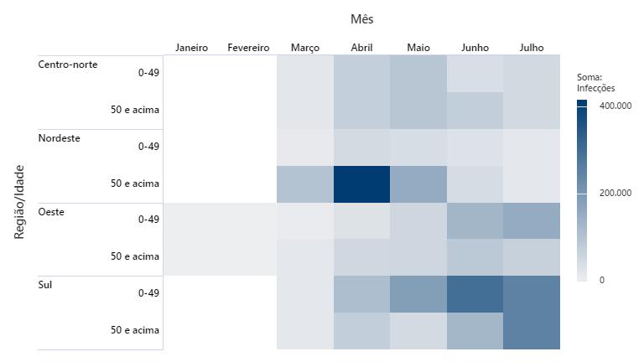Click the Sul 0-49 cell in Maio
This screenshot has width=644, height=362.
(x=418, y=293)
